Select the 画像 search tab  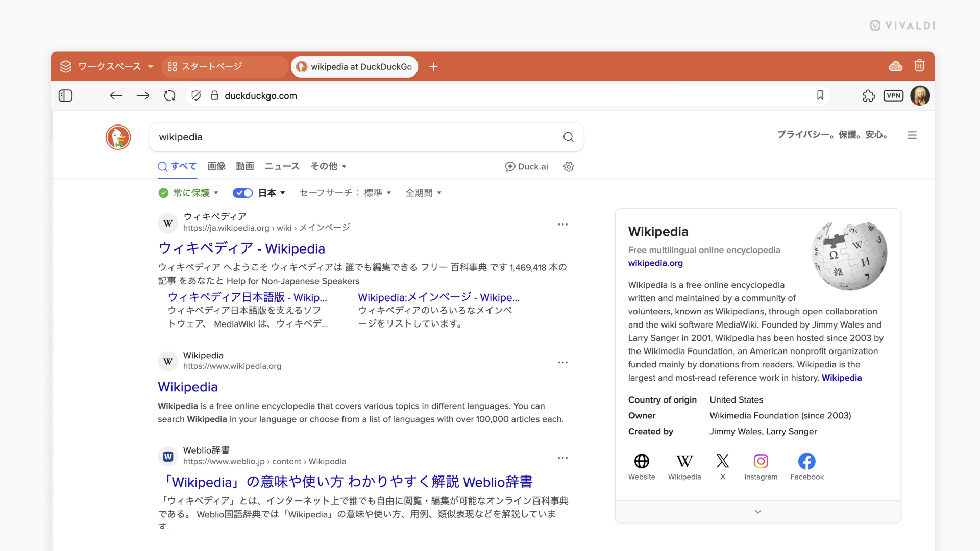[x=216, y=166]
